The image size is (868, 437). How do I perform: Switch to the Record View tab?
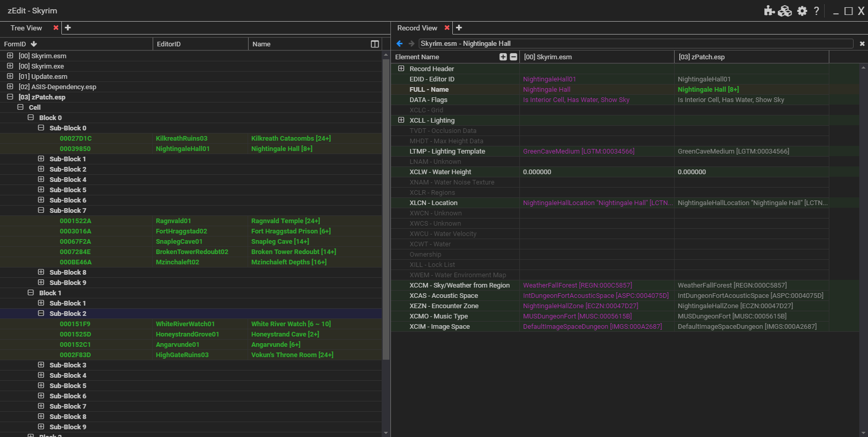417,28
